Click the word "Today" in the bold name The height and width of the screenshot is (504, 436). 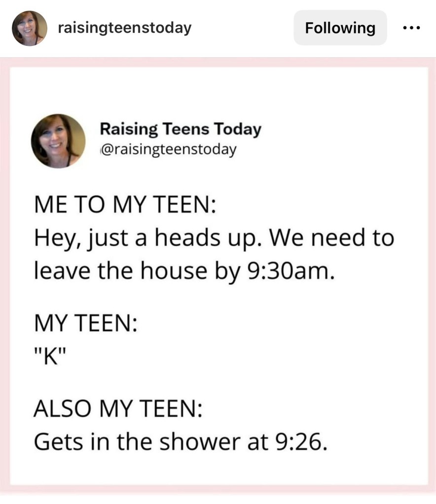pos(237,130)
